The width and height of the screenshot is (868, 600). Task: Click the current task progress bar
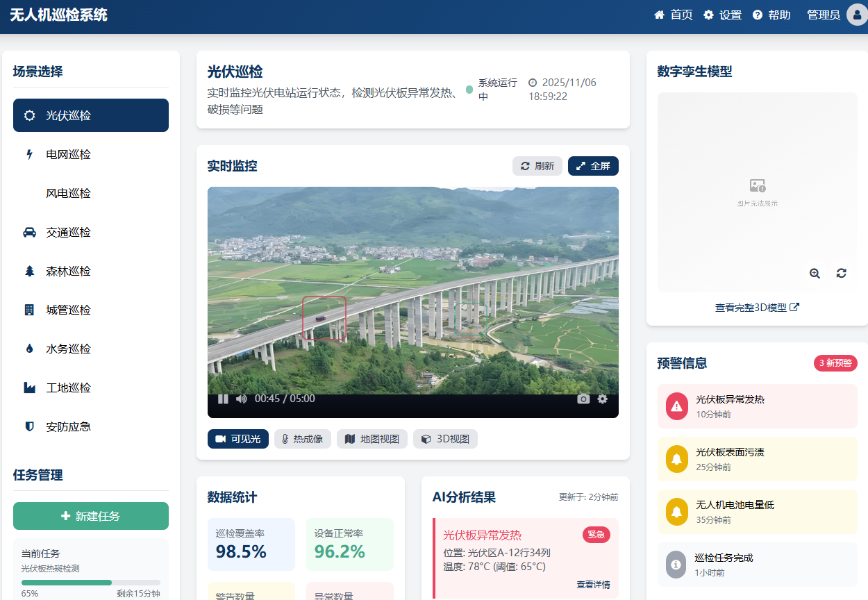(91, 583)
